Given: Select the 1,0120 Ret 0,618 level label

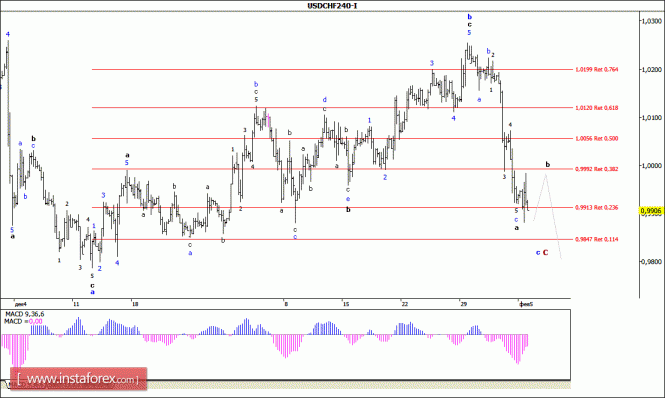Looking at the screenshot, I should pyautogui.click(x=596, y=108).
